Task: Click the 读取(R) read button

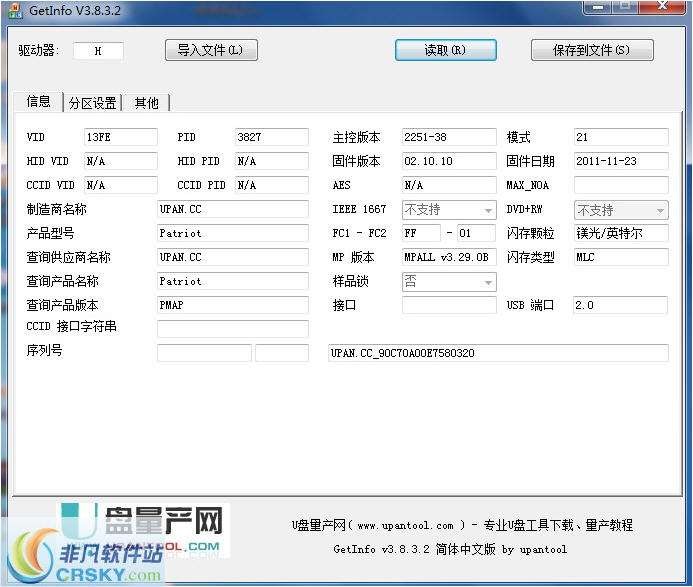Action: coord(446,50)
